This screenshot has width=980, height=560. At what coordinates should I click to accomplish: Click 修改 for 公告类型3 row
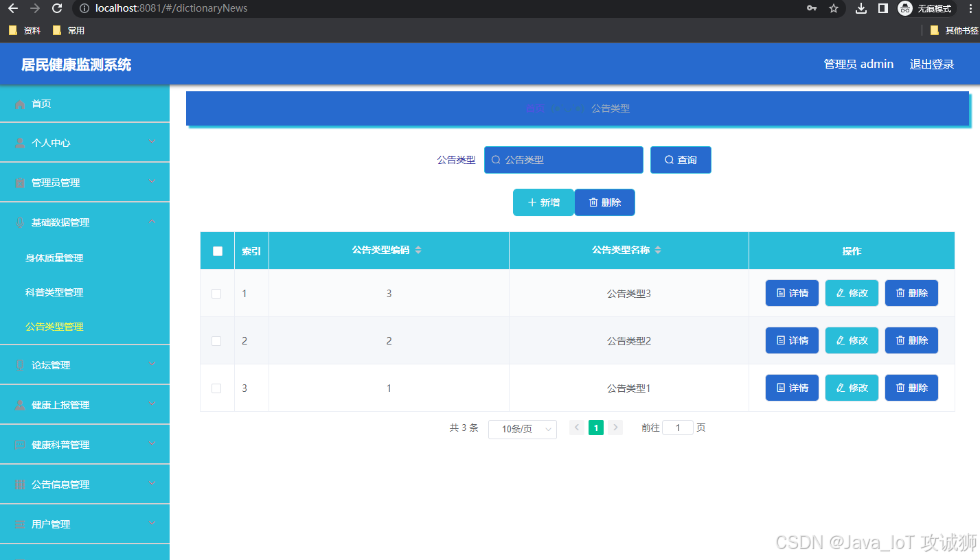pyautogui.click(x=852, y=293)
